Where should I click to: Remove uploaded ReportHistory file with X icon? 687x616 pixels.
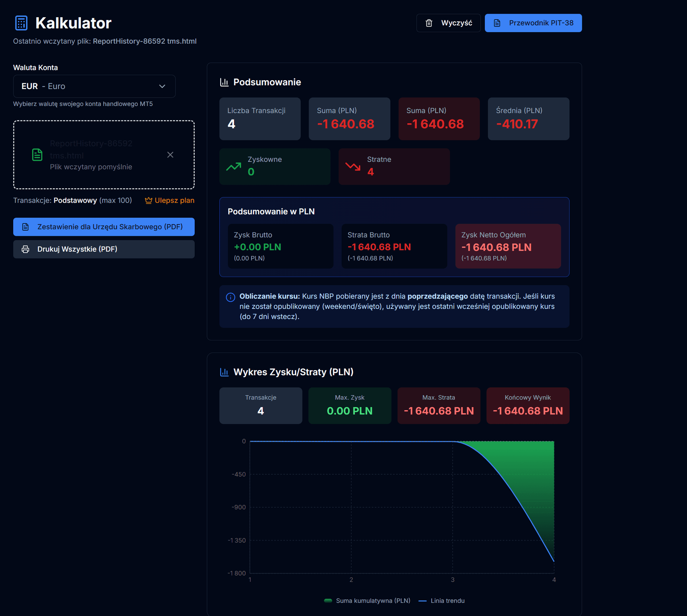(170, 155)
